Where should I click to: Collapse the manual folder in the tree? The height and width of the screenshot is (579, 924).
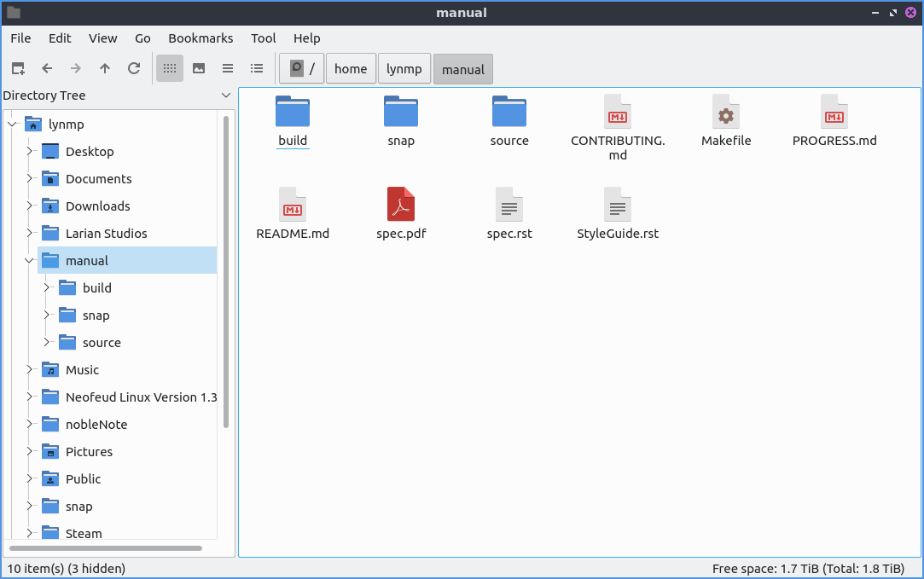coord(31,261)
